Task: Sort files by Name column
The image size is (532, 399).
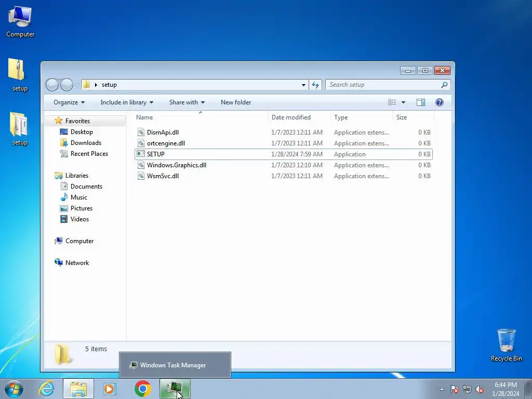Action: click(201, 117)
